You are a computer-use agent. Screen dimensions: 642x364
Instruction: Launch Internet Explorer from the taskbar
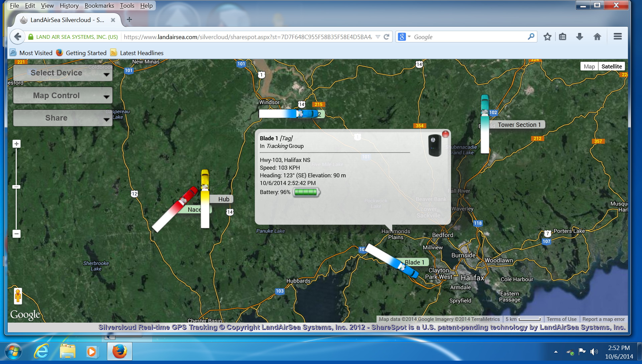(x=41, y=352)
